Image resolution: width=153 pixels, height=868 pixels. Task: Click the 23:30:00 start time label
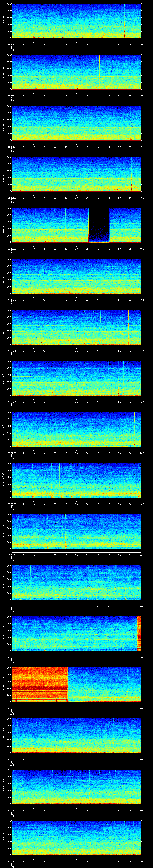tap(12, 861)
